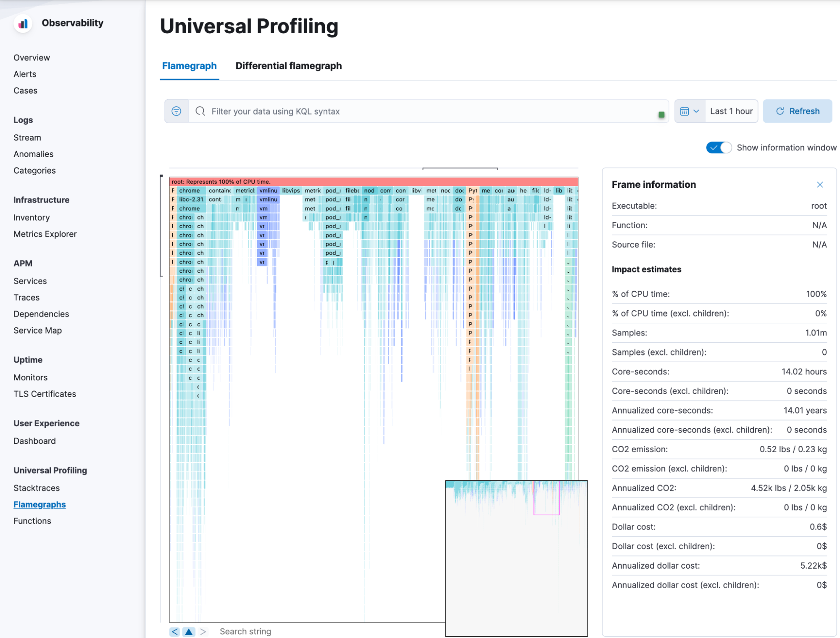Click the Observability logo icon
Image resolution: width=840 pixels, height=638 pixels.
click(23, 24)
